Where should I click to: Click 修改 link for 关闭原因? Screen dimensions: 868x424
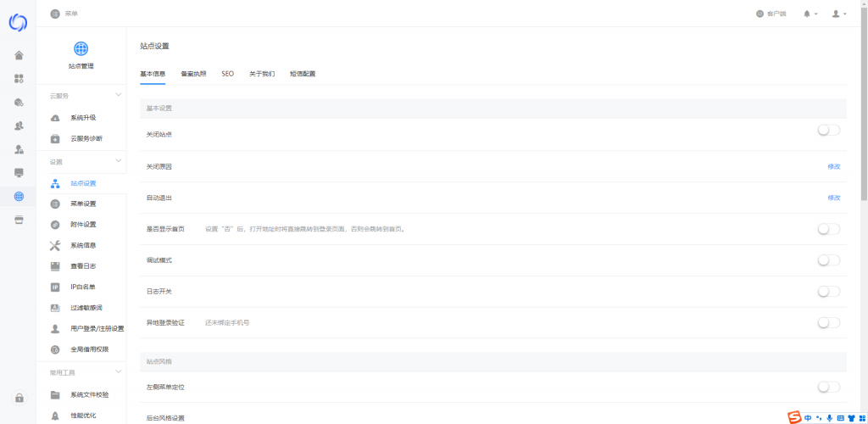tap(833, 166)
